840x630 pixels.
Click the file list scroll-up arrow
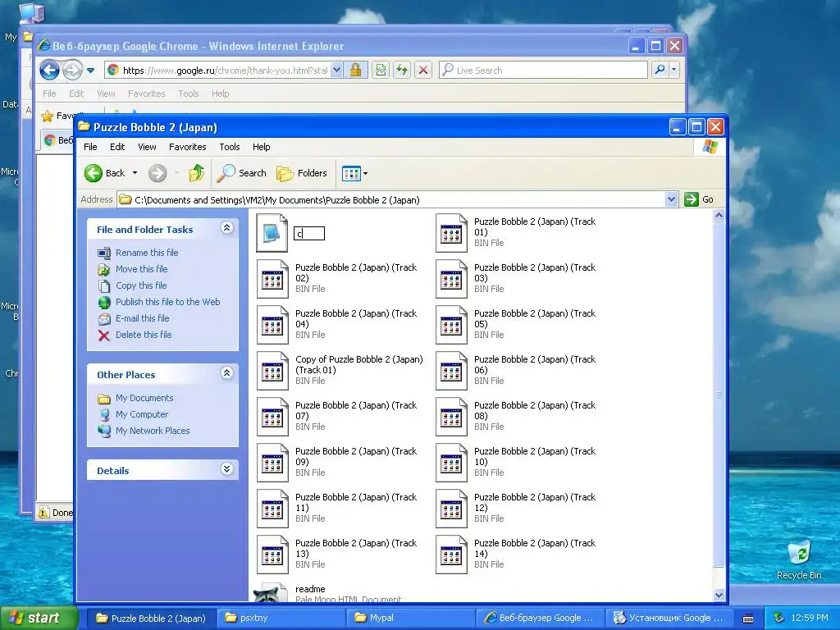(x=719, y=216)
